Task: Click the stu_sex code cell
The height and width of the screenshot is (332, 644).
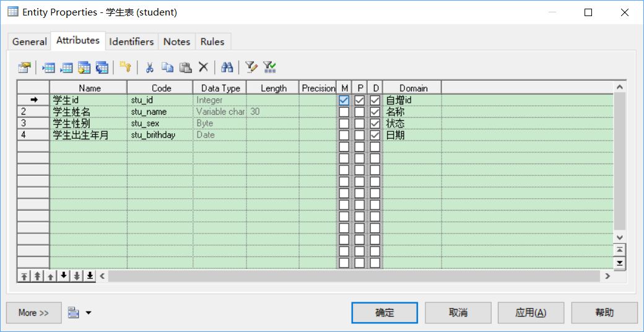Action: (x=160, y=123)
